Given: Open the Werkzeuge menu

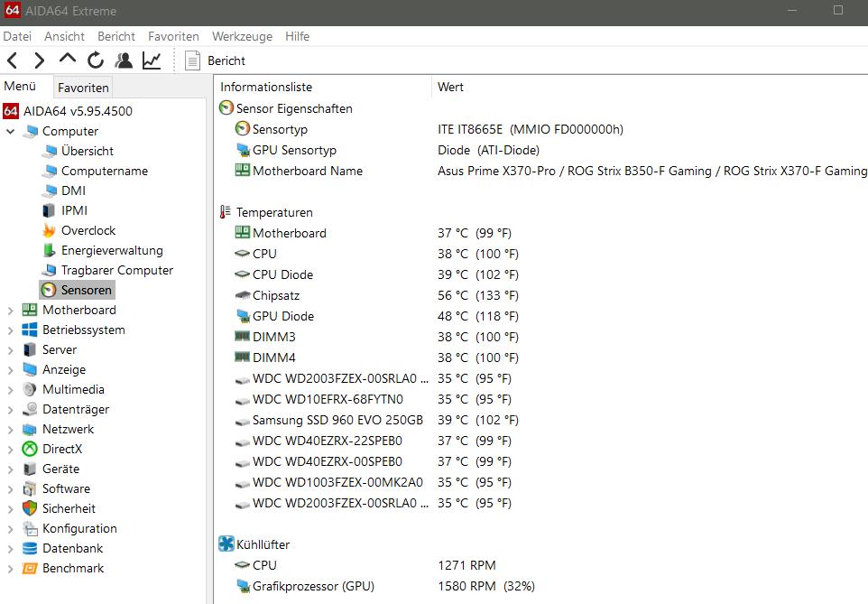Looking at the screenshot, I should 242,37.
